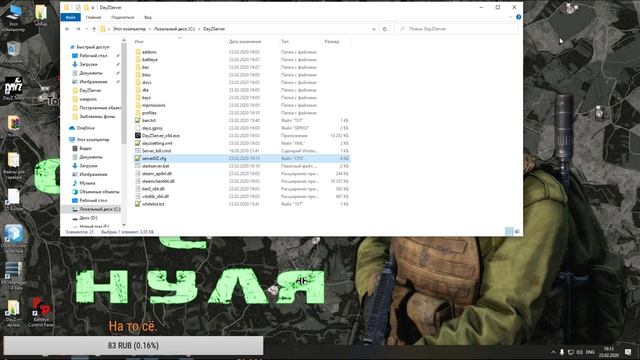Image resolution: width=640 pixels, height=360 pixels.
Task: Click the navigation pane scrollbar up arrow
Action: click(x=124, y=40)
